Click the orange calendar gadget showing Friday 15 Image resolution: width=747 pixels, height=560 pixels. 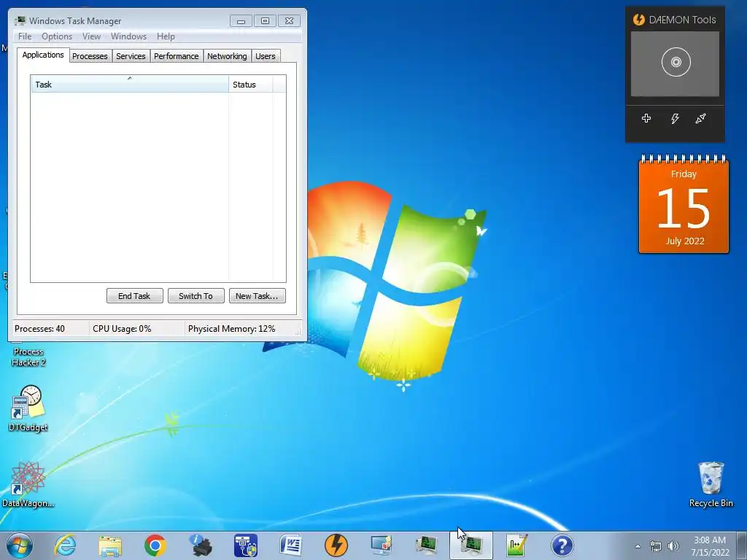pyautogui.click(x=684, y=204)
